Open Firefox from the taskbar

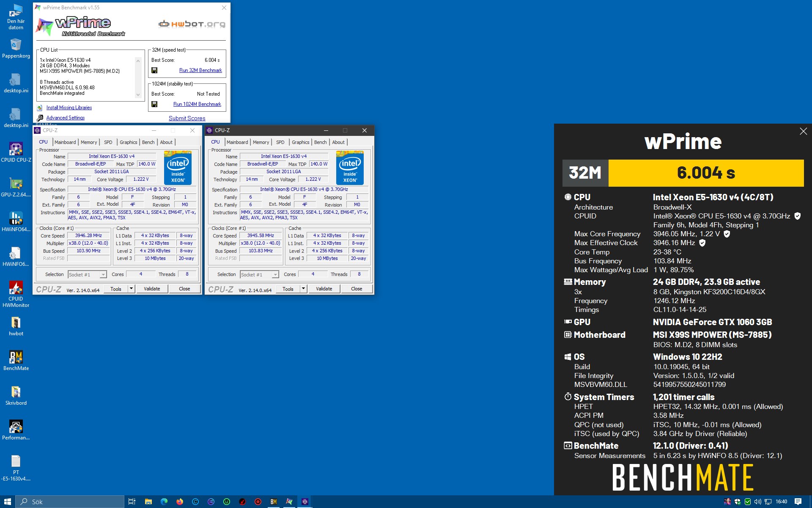(x=180, y=502)
